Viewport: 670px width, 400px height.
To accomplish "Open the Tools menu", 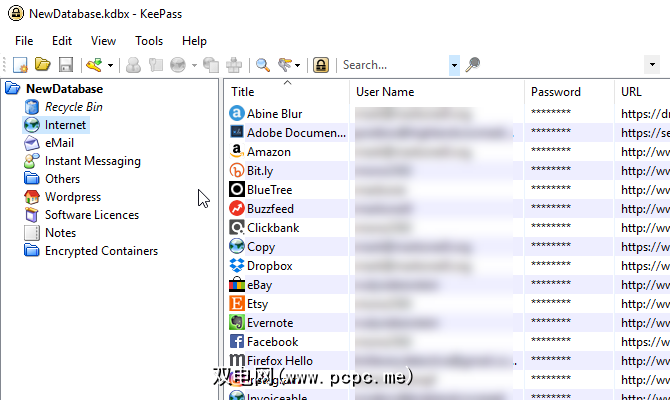I will [149, 41].
